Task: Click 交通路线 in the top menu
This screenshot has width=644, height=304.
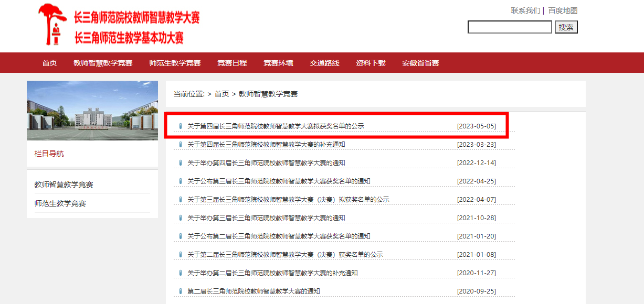Action: (324, 63)
